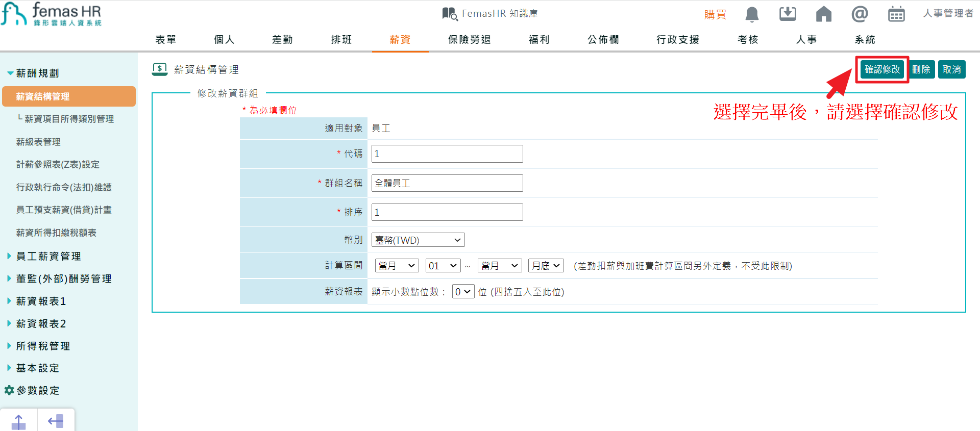Open the 排班 menu

(341, 40)
